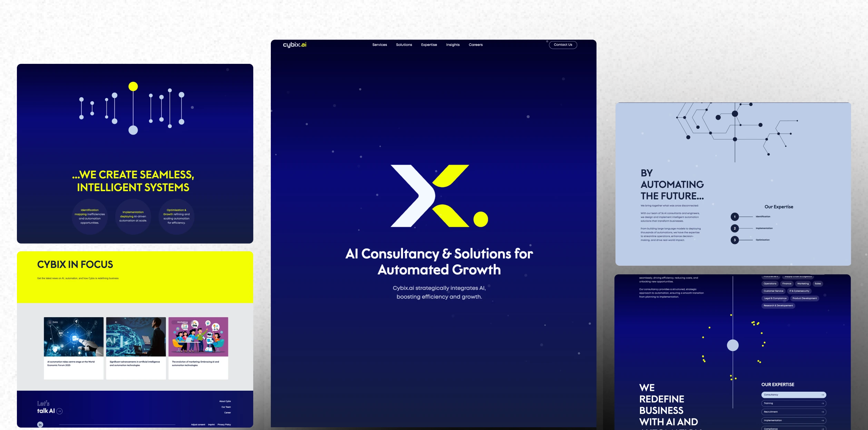Open the Insights navigation menu
The height and width of the screenshot is (430, 868).
coord(453,45)
